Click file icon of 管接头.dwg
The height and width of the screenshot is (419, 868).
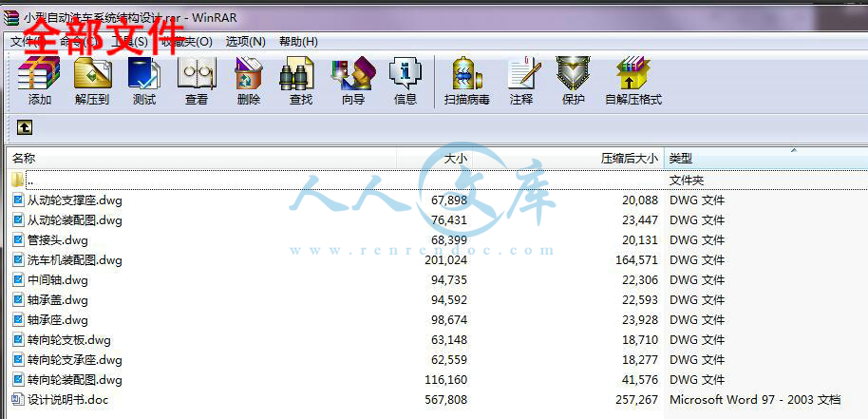click(19, 239)
